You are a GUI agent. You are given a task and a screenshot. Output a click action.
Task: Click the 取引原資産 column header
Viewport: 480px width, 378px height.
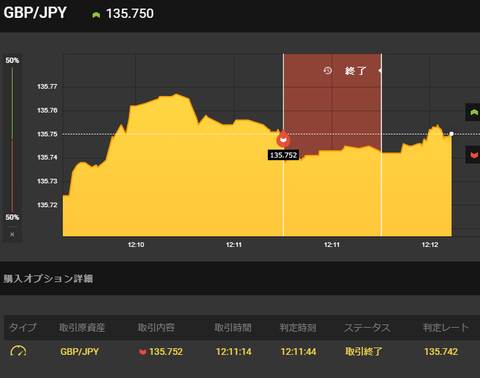point(82,328)
